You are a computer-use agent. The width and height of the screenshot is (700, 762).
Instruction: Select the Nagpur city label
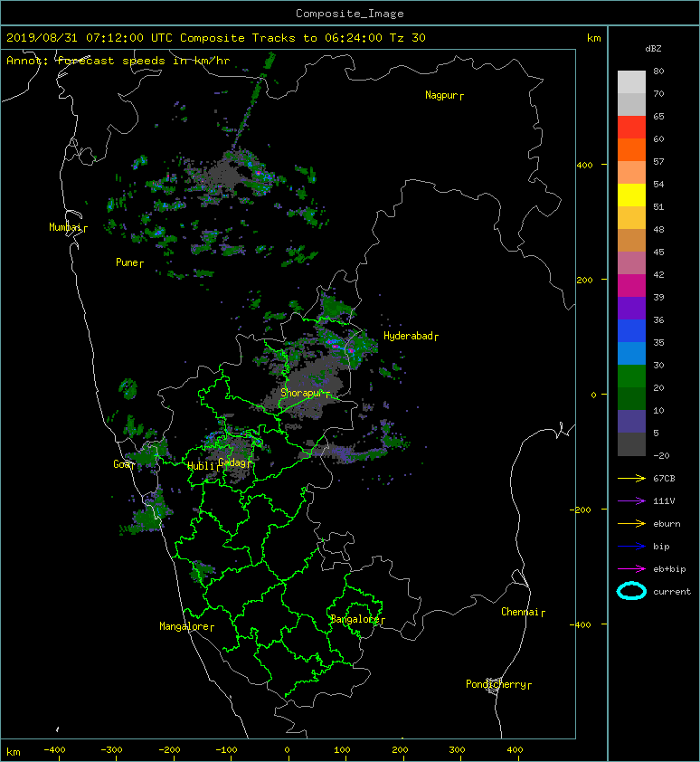pyautogui.click(x=444, y=95)
